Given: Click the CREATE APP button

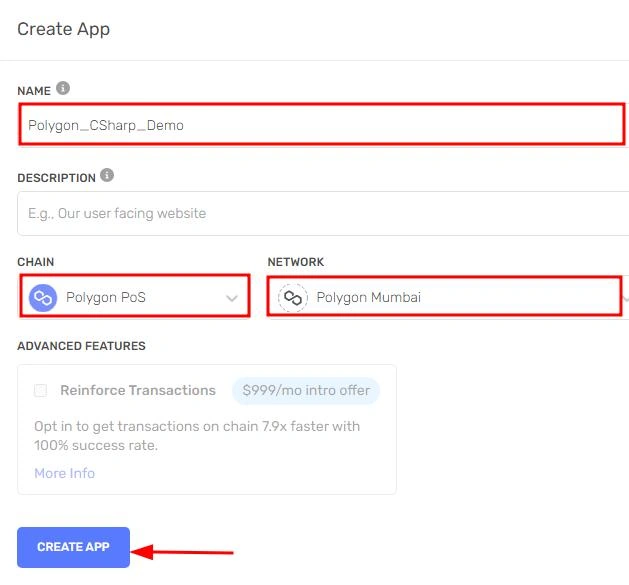Looking at the screenshot, I should [73, 547].
